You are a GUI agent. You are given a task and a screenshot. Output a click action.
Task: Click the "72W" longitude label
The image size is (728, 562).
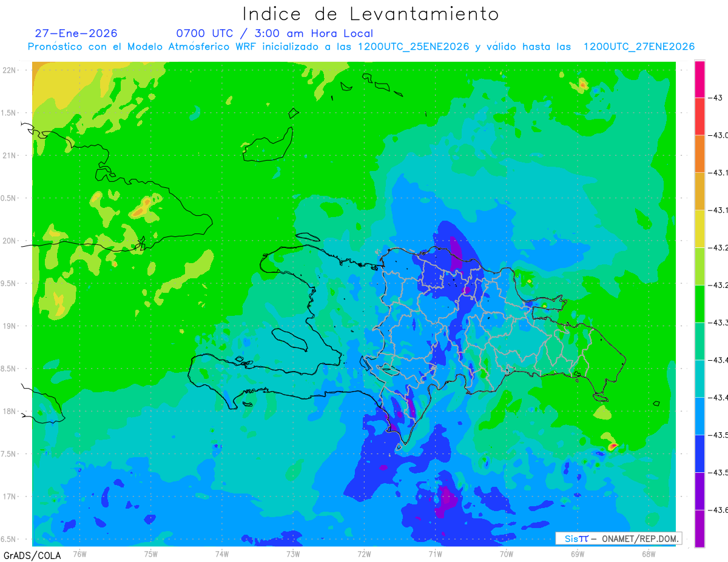[364, 553]
